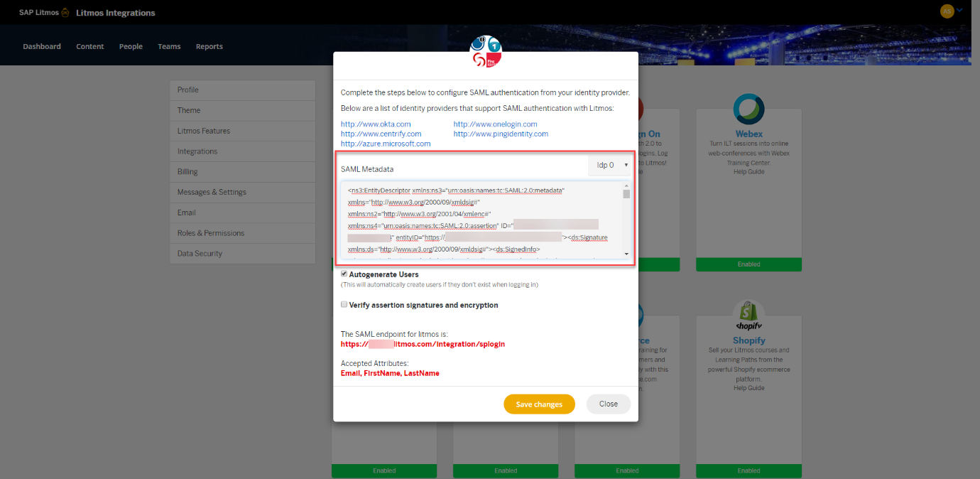The width and height of the screenshot is (980, 479).
Task: Click the Webex card title
Action: (749, 134)
